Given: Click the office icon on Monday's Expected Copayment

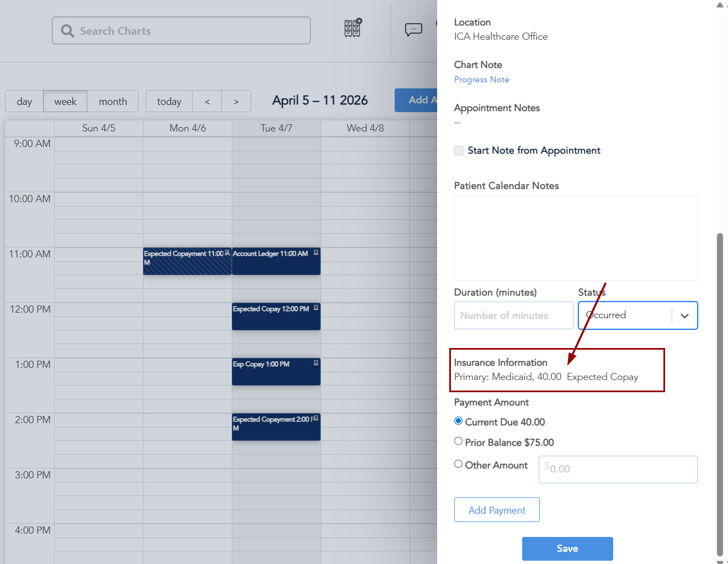Looking at the screenshot, I should point(227,252).
